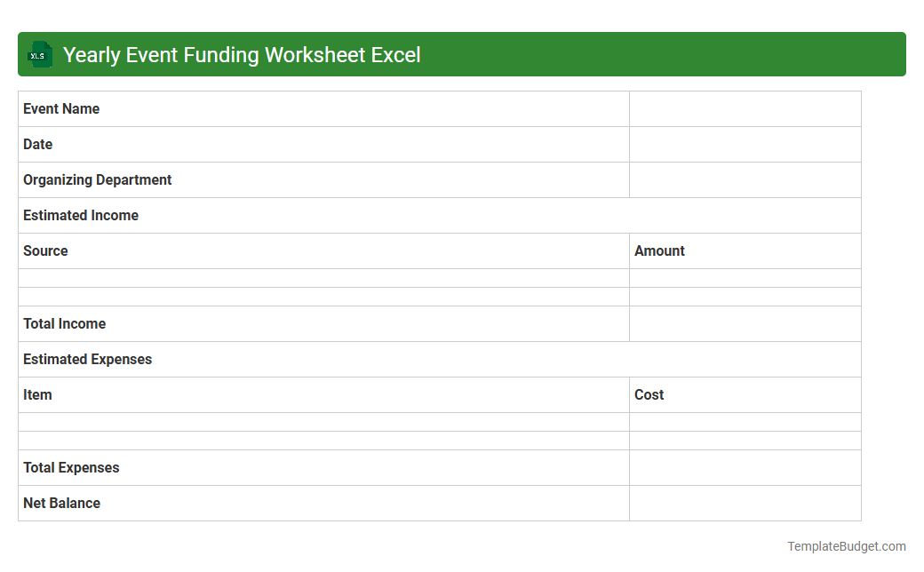924x572 pixels.
Task: Select the Event Name label cell
Action: [61, 108]
